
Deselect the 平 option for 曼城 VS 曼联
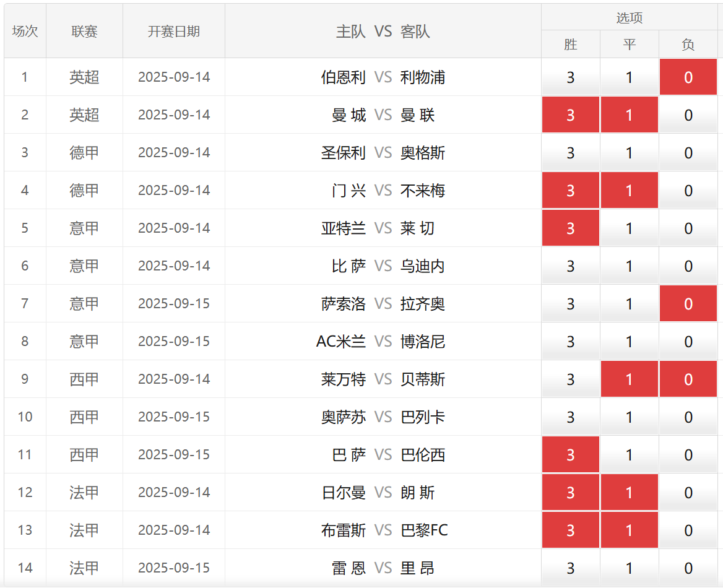tap(629, 115)
